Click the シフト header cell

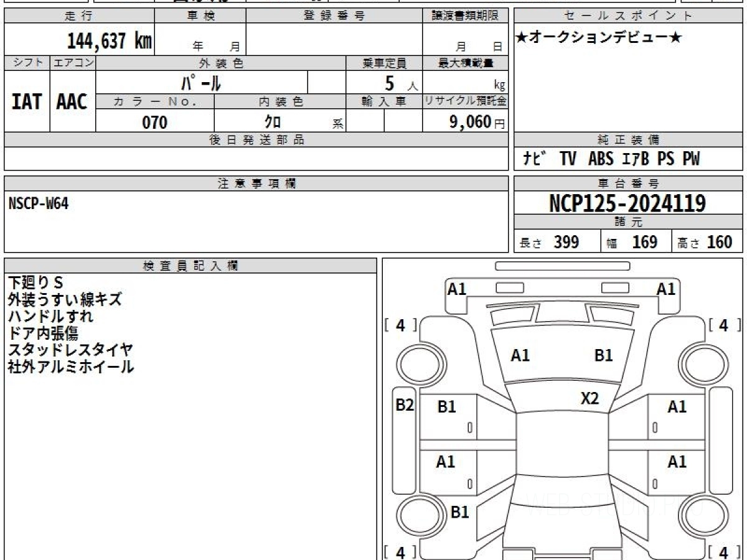click(27, 63)
